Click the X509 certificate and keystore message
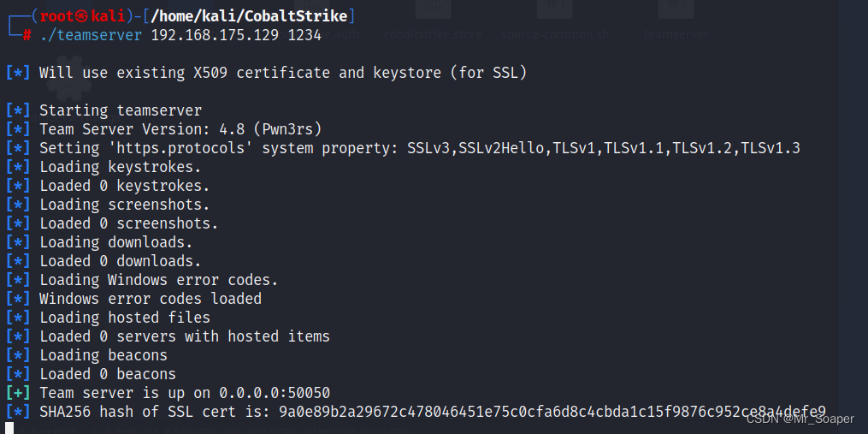 click(282, 73)
